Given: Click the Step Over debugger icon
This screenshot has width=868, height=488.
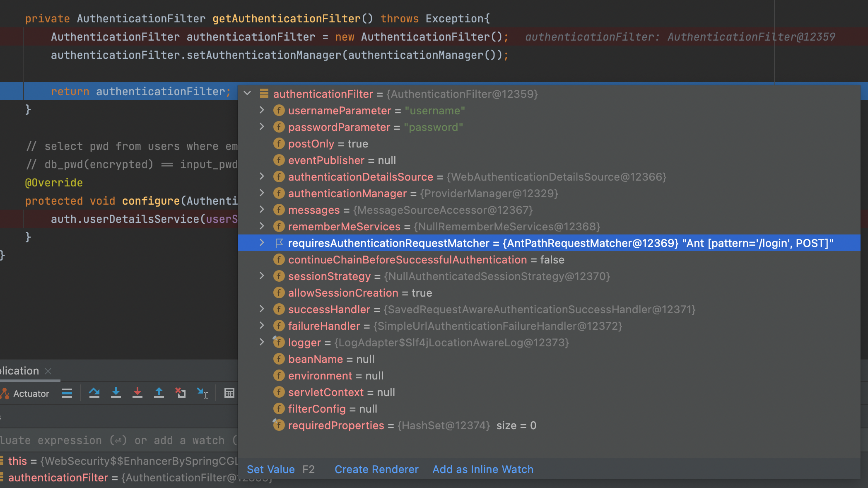Looking at the screenshot, I should point(94,393).
